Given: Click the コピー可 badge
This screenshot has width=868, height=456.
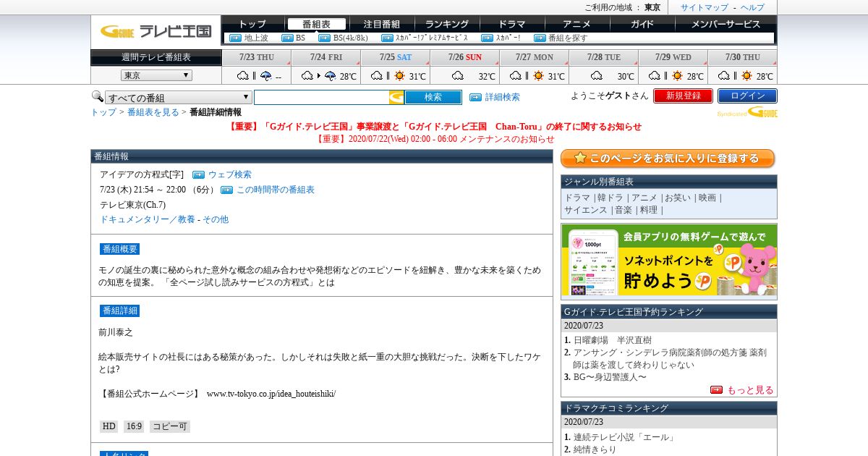Looking at the screenshot, I should [170, 427].
